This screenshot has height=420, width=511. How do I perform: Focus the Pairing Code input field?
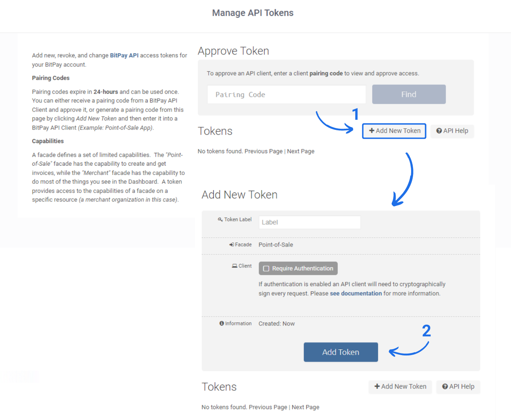coord(286,94)
